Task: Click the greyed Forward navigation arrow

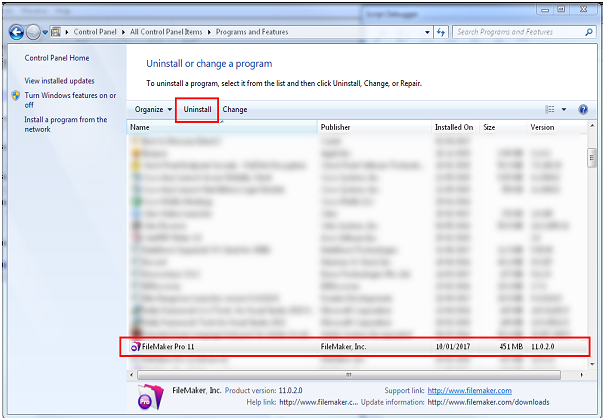Action: [x=33, y=32]
